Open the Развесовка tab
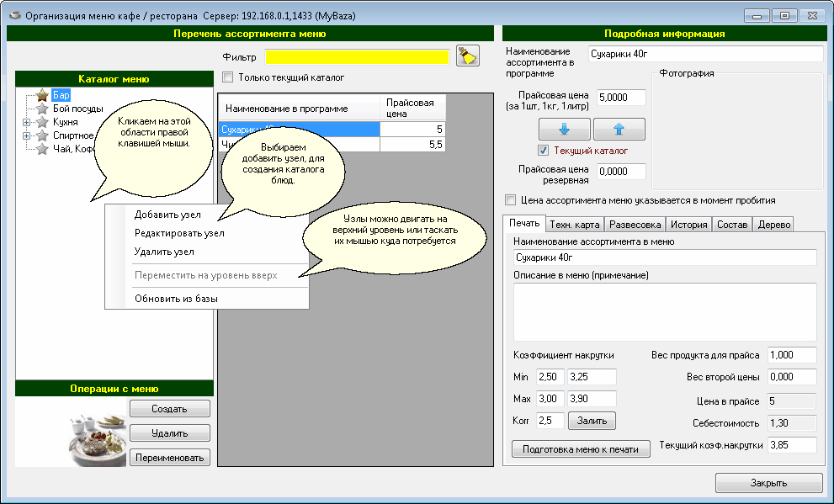Image resolution: width=834 pixels, height=504 pixels. 635,225
